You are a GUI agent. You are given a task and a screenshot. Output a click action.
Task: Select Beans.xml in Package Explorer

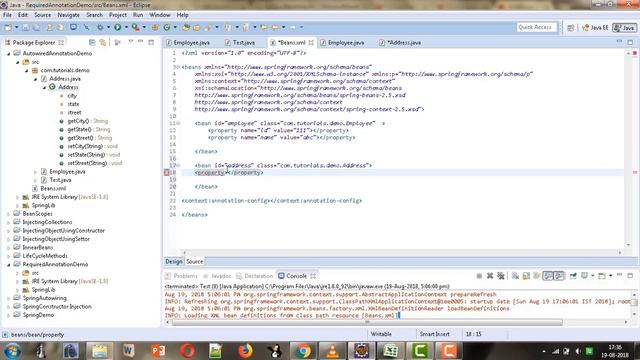tap(53, 189)
